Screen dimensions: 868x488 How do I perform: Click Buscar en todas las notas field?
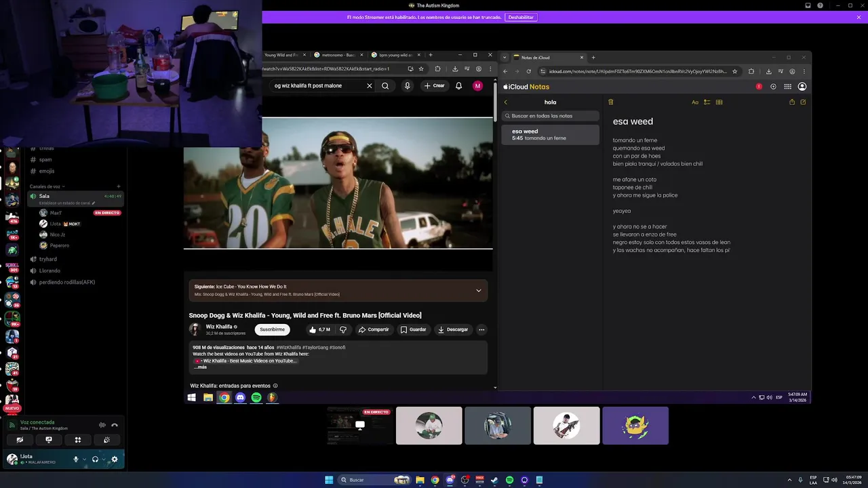click(551, 116)
